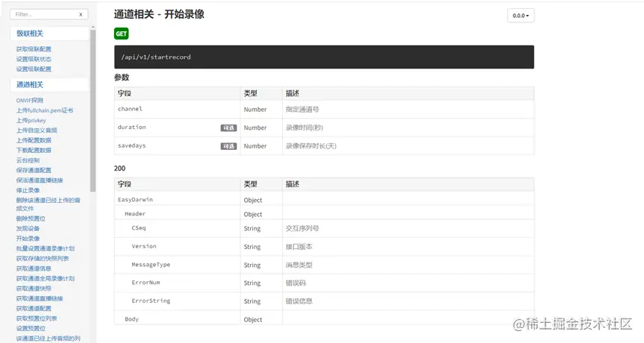Go to 停止录像 in the sidebar
Viewport: 644px width, 343px height.
pyautogui.click(x=28, y=190)
